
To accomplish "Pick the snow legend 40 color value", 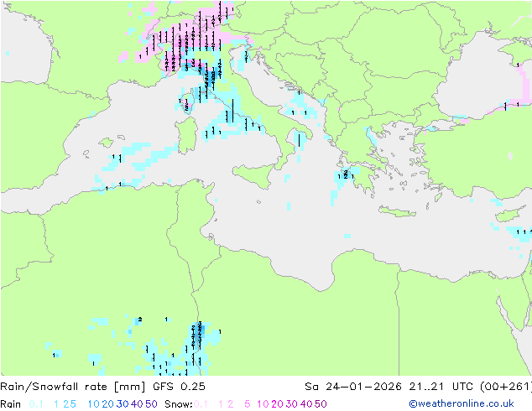I will pyautogui.click(x=306, y=404).
